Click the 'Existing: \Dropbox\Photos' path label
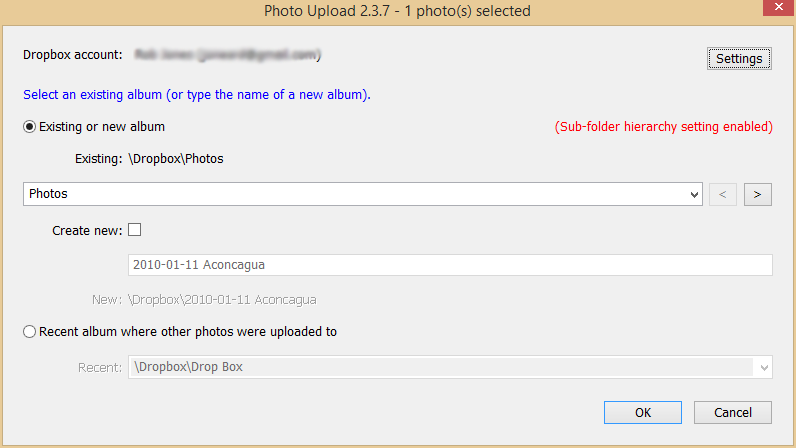This screenshot has width=796, height=448. [149, 158]
